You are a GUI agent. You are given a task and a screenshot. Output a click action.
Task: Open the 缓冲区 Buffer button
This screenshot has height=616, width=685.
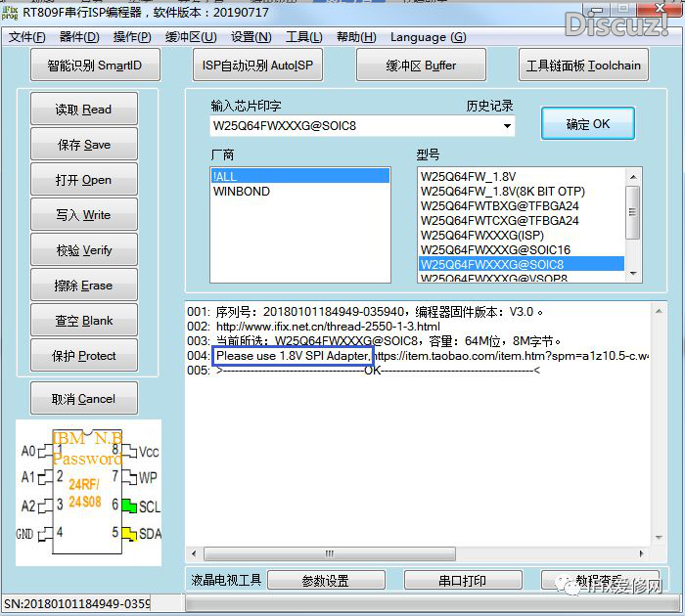click(x=421, y=66)
